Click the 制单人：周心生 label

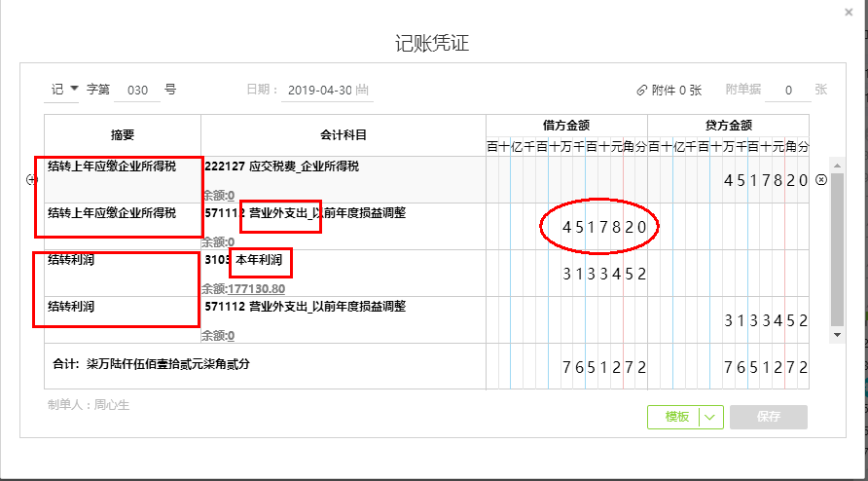89,405
